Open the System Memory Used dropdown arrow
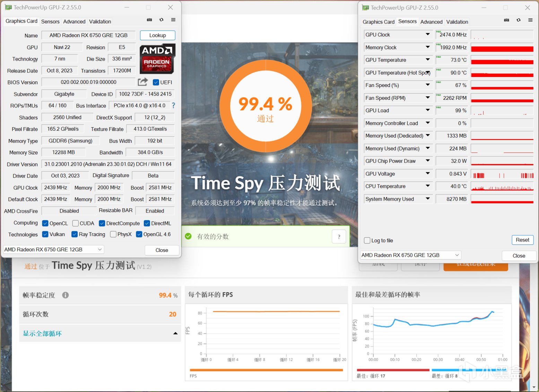 pyautogui.click(x=428, y=199)
